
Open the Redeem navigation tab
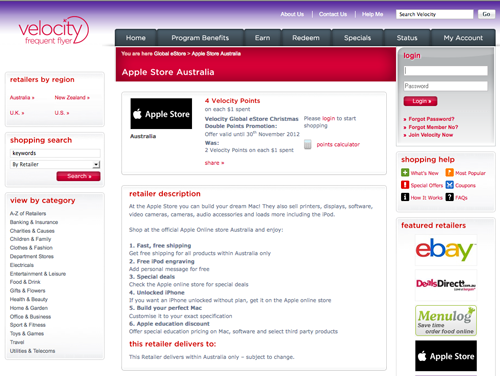[306, 38]
